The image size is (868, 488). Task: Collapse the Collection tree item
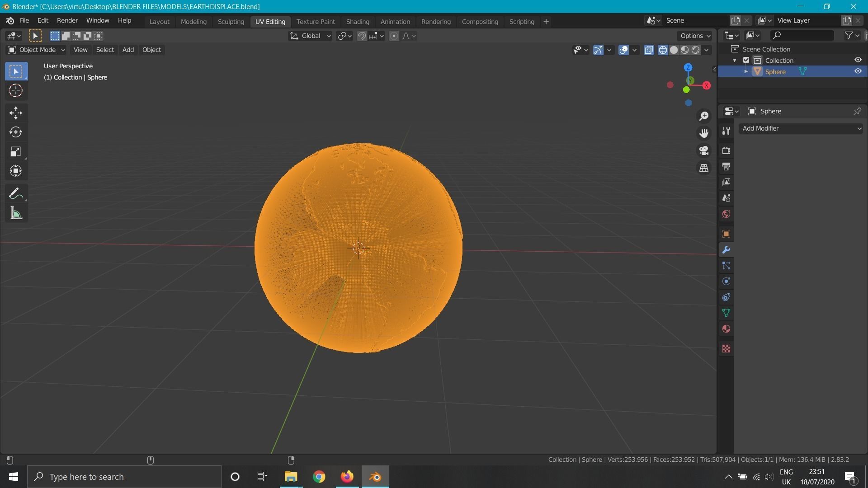click(x=735, y=60)
